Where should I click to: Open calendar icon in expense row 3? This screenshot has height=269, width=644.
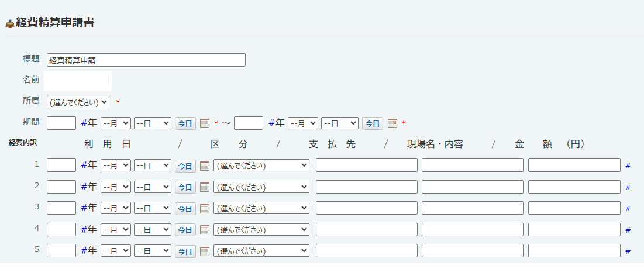[x=205, y=208]
